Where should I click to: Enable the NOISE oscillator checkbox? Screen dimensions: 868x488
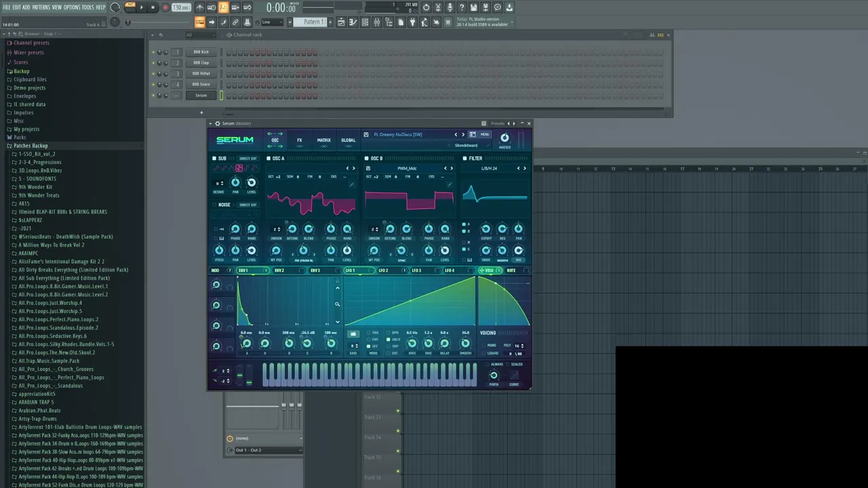pyautogui.click(x=214, y=205)
